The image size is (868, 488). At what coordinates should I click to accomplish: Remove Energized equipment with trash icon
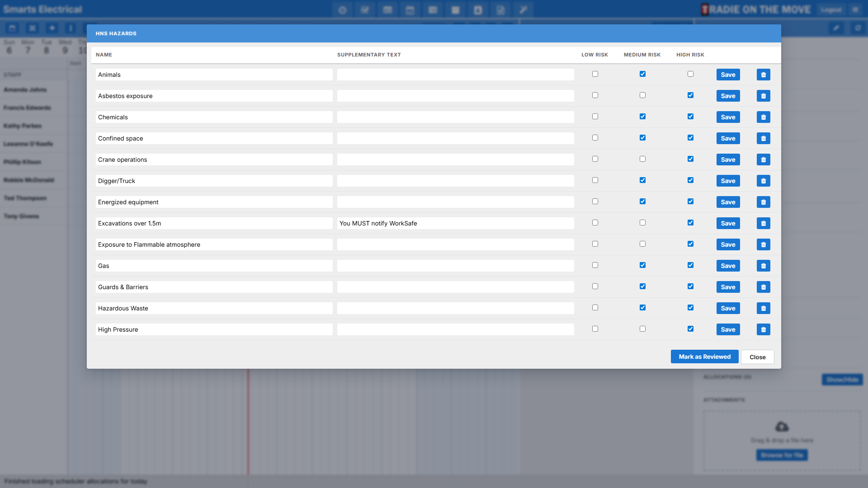[763, 202]
